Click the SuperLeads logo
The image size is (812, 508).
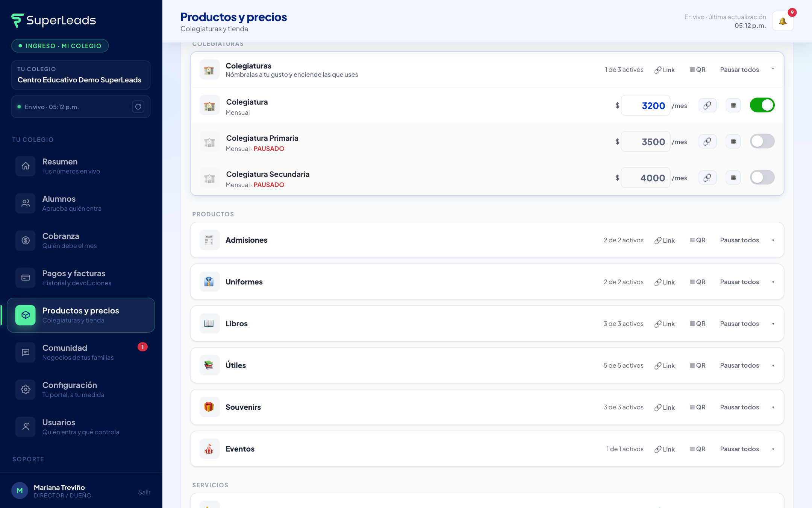tap(54, 20)
